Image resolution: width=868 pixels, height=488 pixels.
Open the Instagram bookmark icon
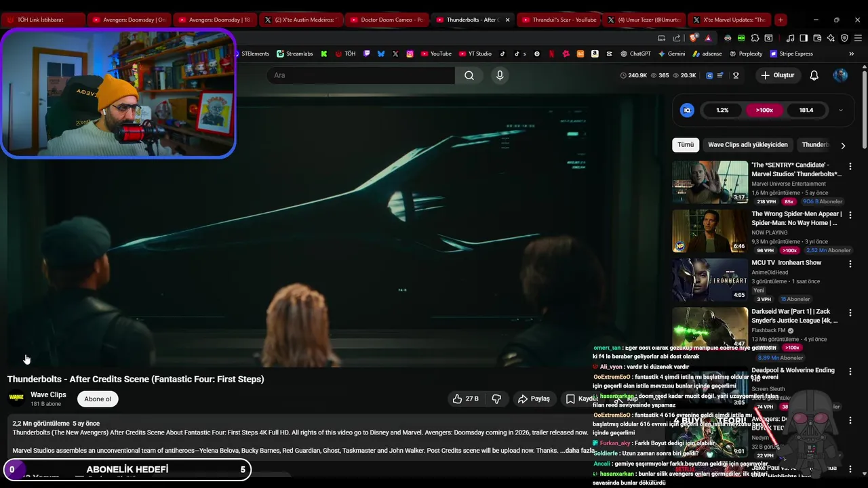410,54
